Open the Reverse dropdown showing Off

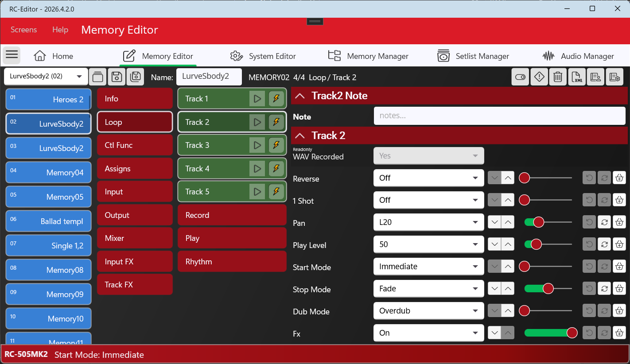coord(428,178)
